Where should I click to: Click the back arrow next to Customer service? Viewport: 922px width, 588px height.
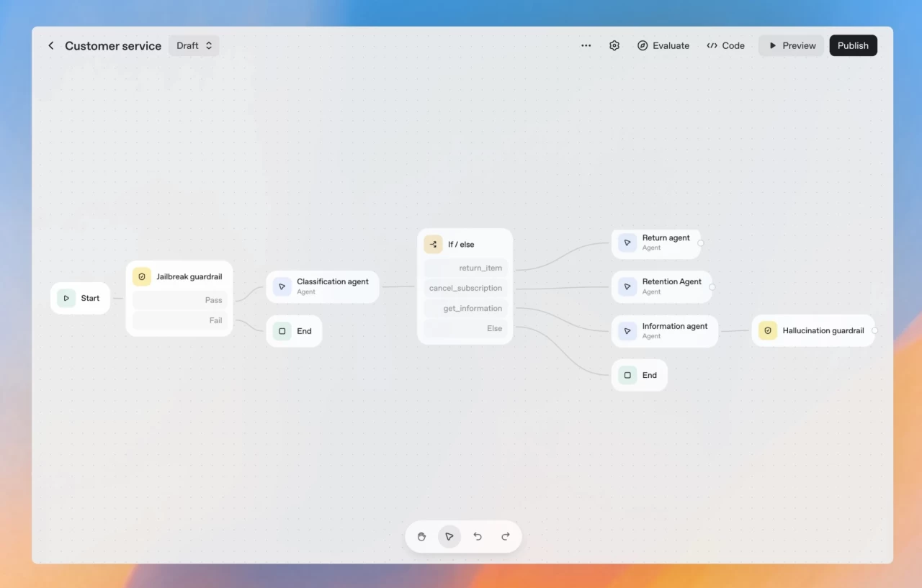(50, 45)
